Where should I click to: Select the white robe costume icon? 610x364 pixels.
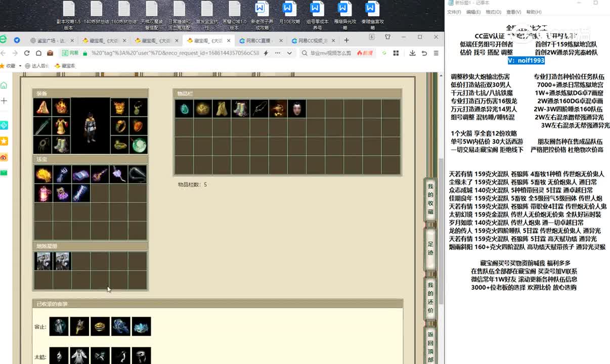coord(79,356)
